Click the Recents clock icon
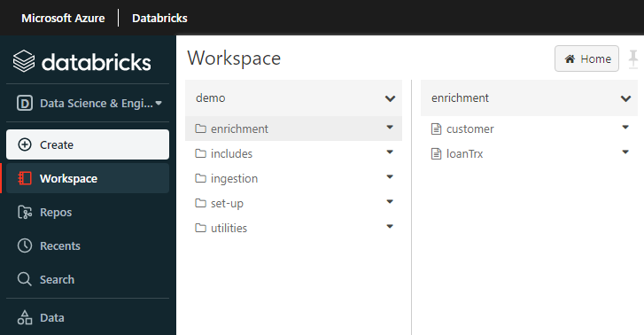This screenshot has width=644, height=335. point(25,245)
